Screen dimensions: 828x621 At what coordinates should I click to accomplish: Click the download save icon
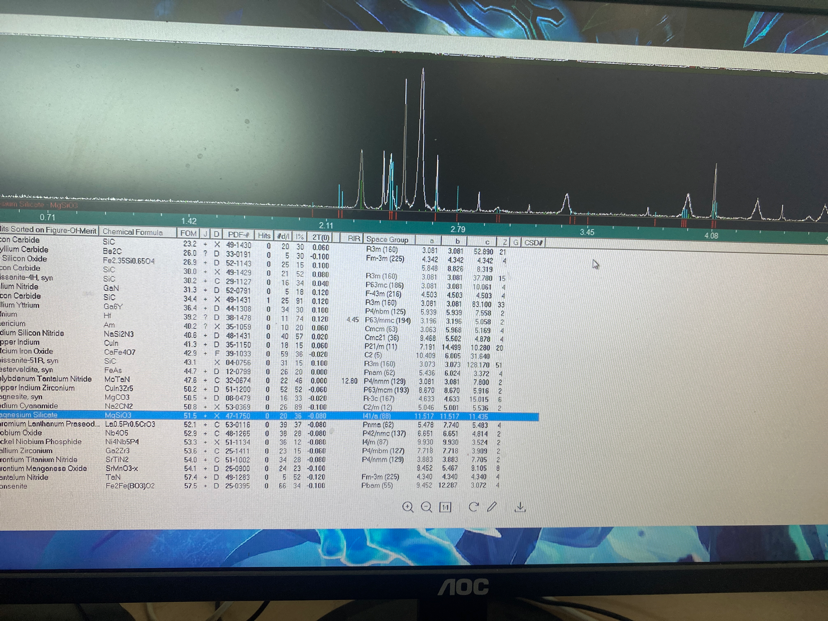click(x=520, y=507)
